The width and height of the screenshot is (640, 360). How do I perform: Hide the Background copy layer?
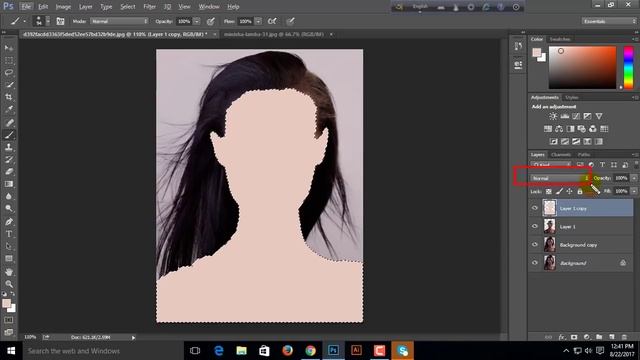pyautogui.click(x=535, y=244)
